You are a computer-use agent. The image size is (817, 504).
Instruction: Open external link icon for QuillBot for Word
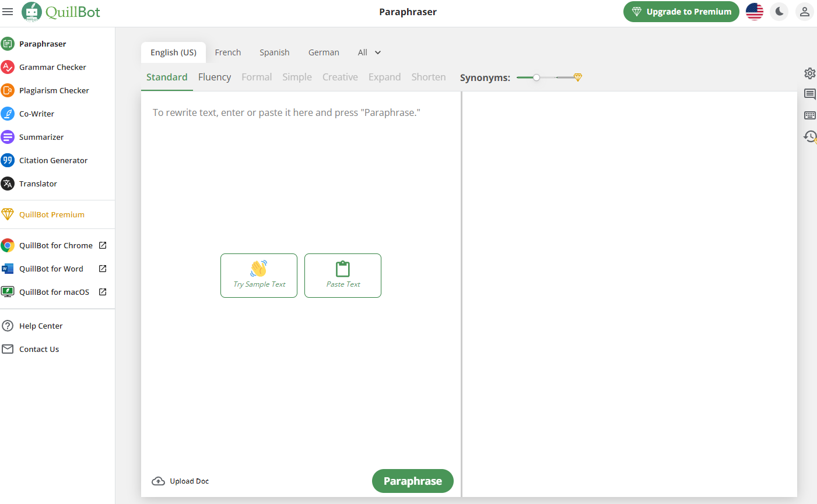[x=103, y=269]
